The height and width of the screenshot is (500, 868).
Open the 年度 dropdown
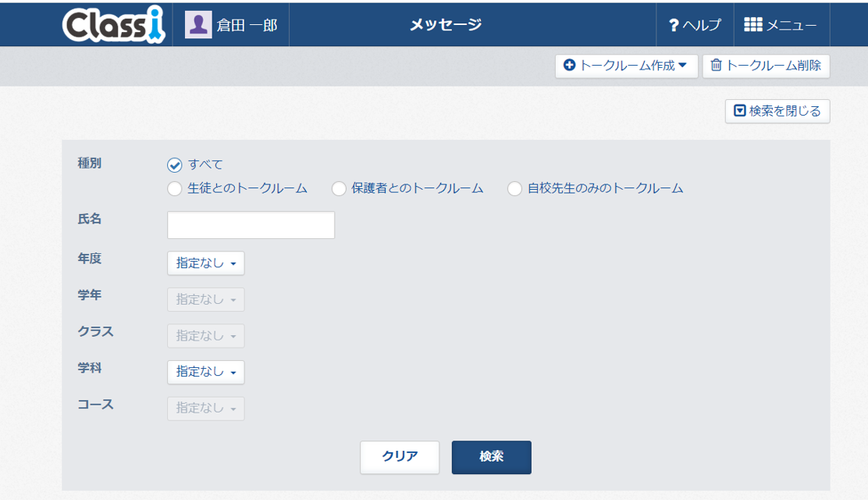click(x=205, y=263)
